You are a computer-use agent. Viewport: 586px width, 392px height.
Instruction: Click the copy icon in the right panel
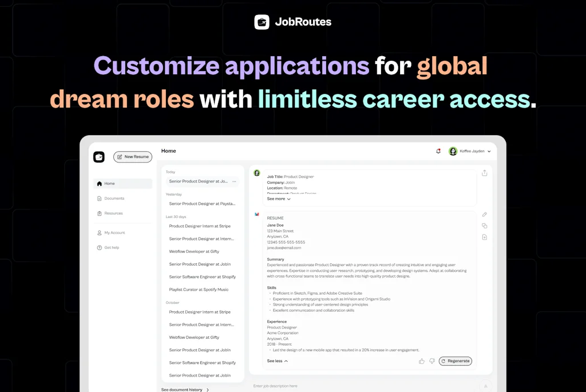(485, 225)
